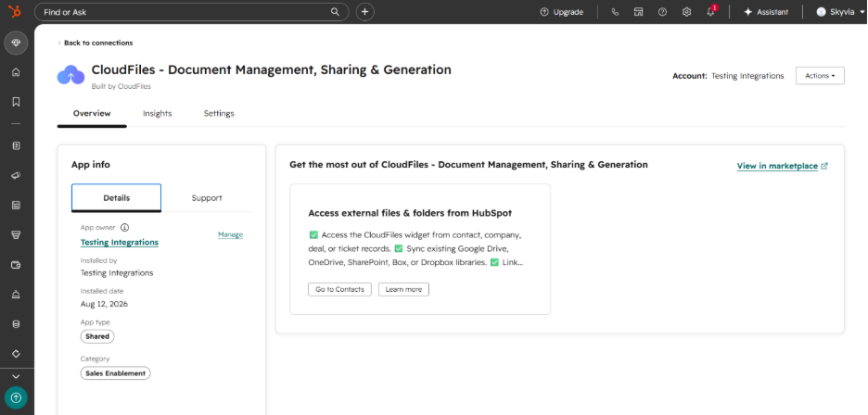
Task: Click the 'Aug 12, 2026' installed date
Action: click(x=104, y=304)
